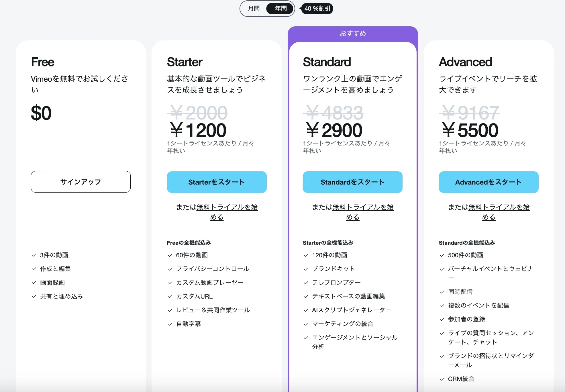565x392 pixels.
Task: Click the 同時配信 feature text
Action: click(x=460, y=292)
